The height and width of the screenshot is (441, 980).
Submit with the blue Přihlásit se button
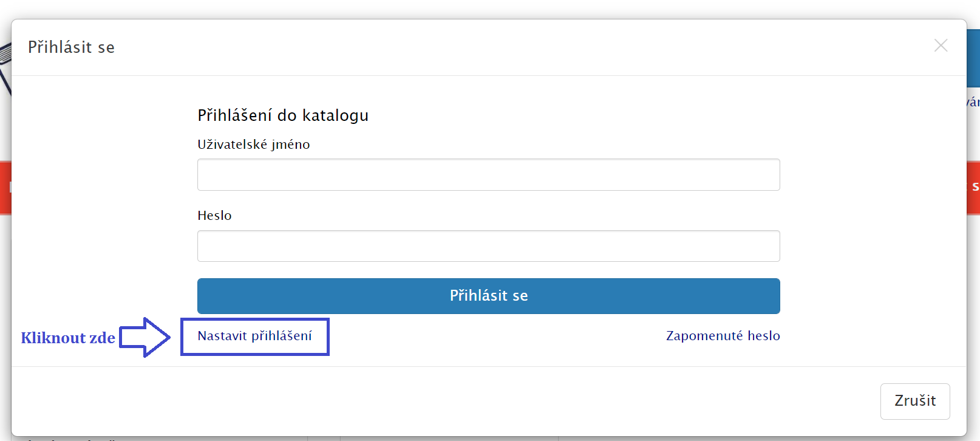488,296
